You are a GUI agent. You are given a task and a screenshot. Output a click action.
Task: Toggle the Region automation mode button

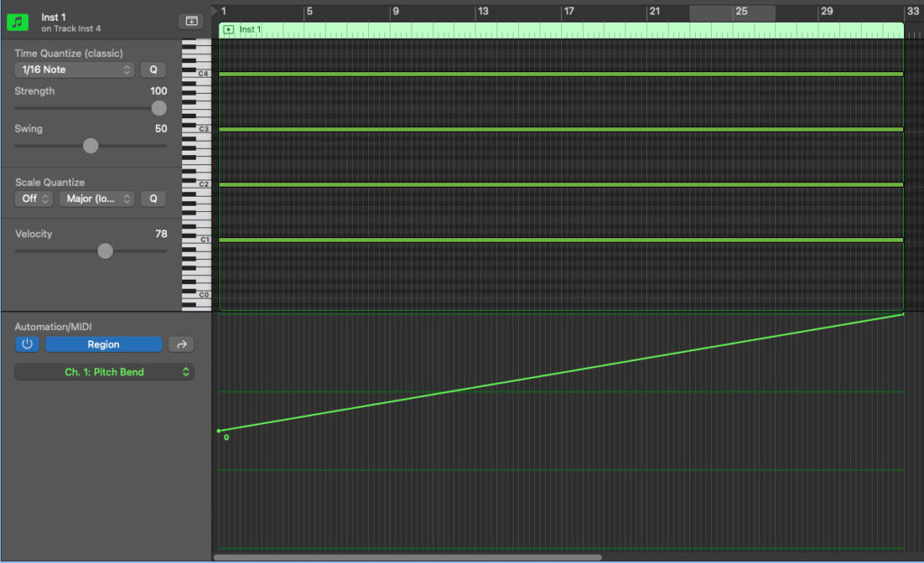point(103,344)
